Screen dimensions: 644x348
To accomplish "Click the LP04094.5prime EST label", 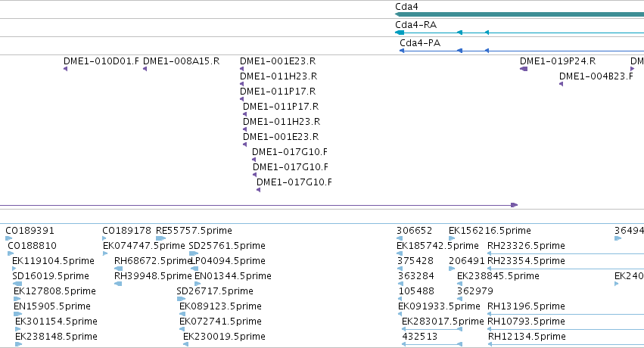I will click(229, 261).
